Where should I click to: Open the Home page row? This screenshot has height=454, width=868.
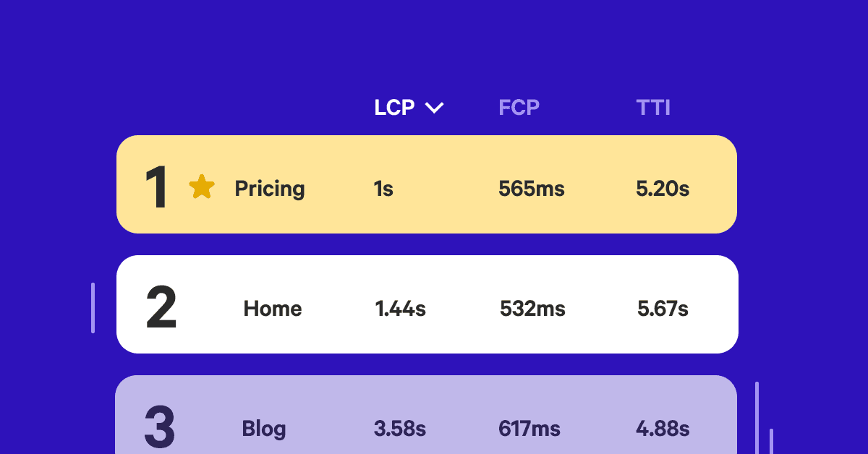pyautogui.click(x=273, y=309)
